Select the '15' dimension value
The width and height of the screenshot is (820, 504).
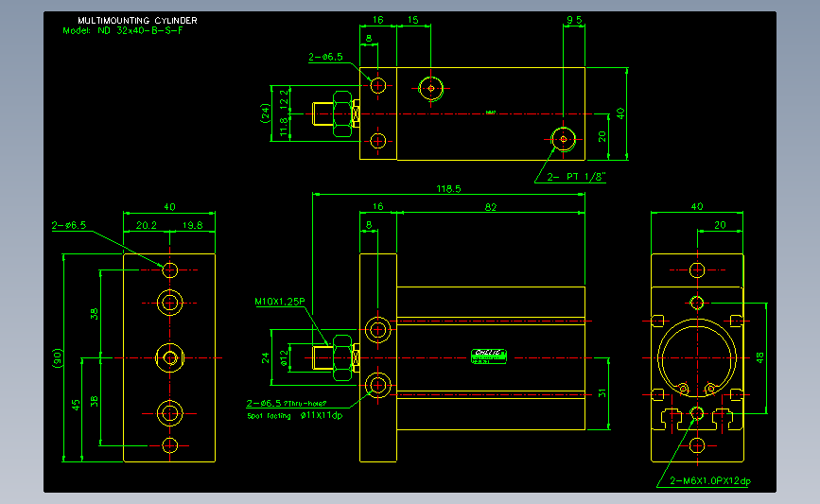tap(412, 20)
